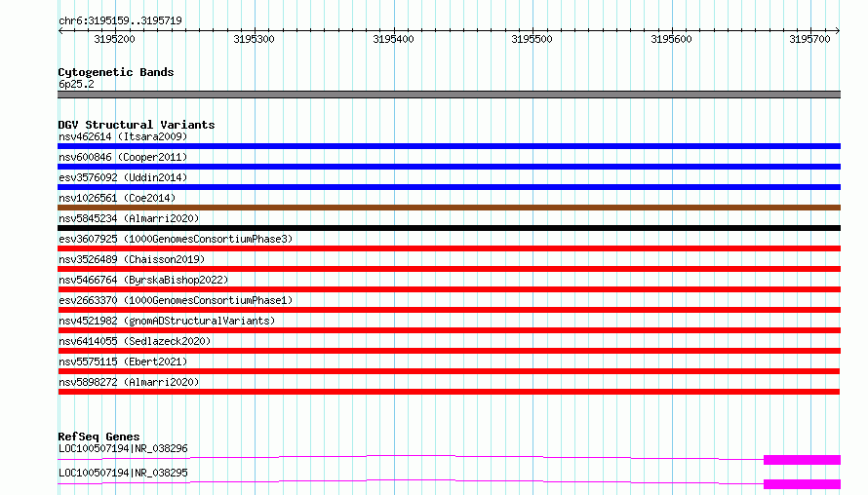Viewport: 868px width, 495px height.
Task: Click label nsv5898272 (Almarri2020)
Action: [129, 382]
